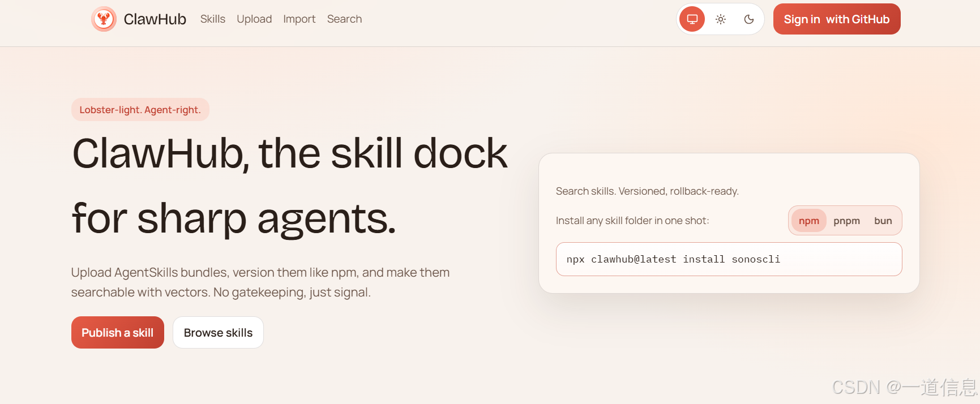
Task: Click Sign in with GitHub button
Action: pos(837,19)
